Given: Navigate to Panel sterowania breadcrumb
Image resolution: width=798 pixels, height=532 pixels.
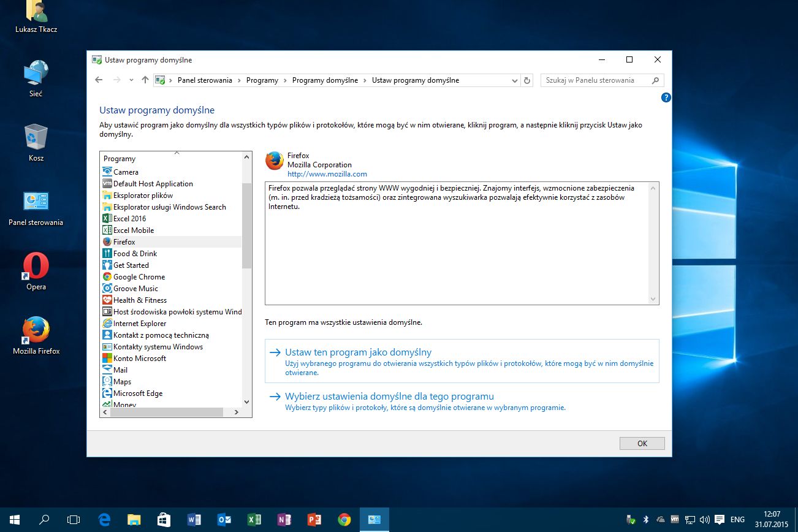Looking at the screenshot, I should (x=205, y=80).
